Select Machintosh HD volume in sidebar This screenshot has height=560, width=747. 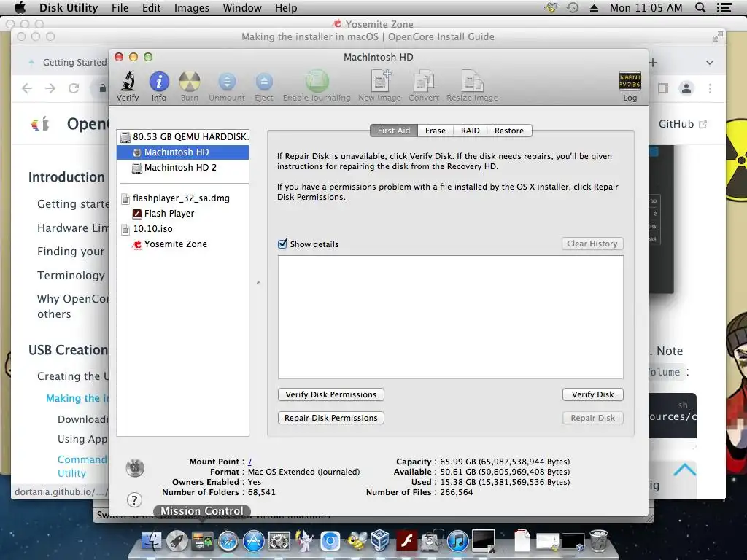pos(183,152)
